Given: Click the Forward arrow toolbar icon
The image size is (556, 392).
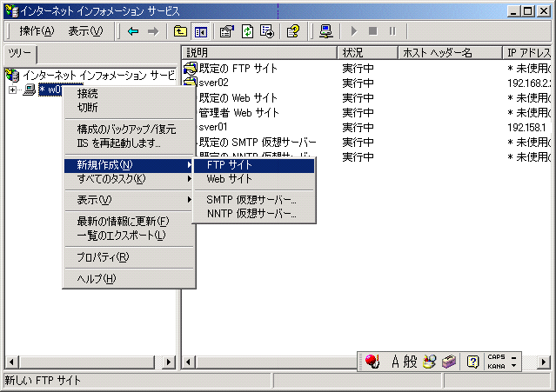Looking at the screenshot, I should [x=153, y=31].
